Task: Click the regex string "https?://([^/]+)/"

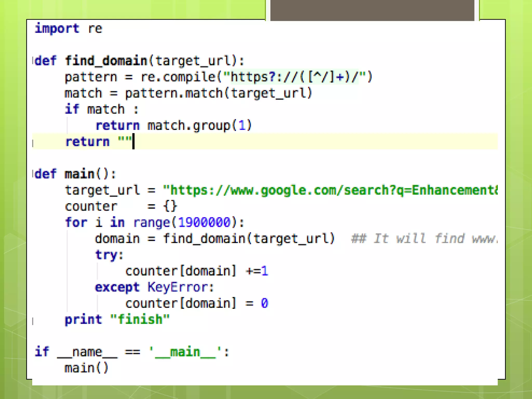Action: 295,77
